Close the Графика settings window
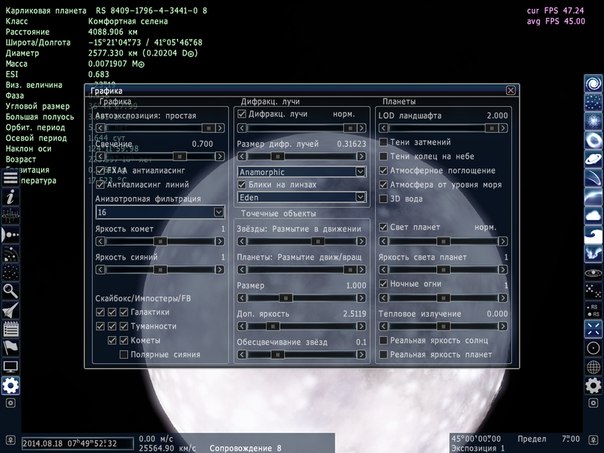 pos(510,90)
